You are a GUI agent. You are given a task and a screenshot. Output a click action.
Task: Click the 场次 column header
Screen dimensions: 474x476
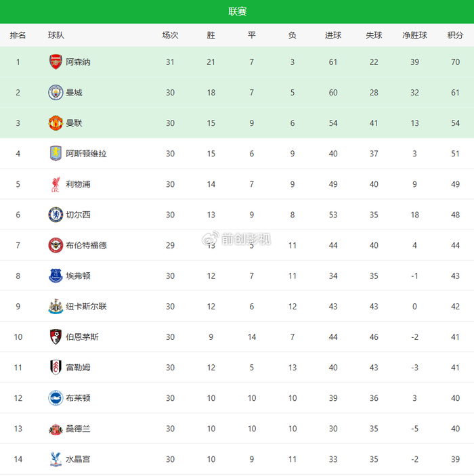tap(170, 35)
